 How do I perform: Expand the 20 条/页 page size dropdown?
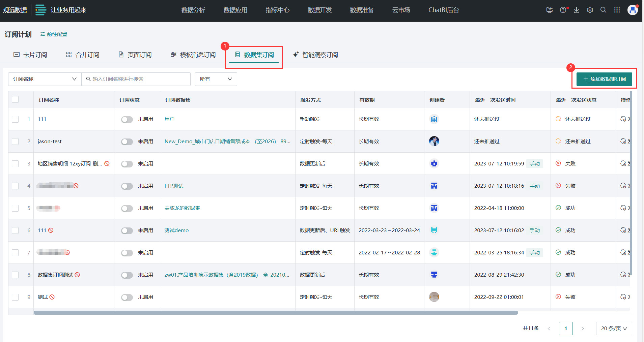pyautogui.click(x=614, y=329)
